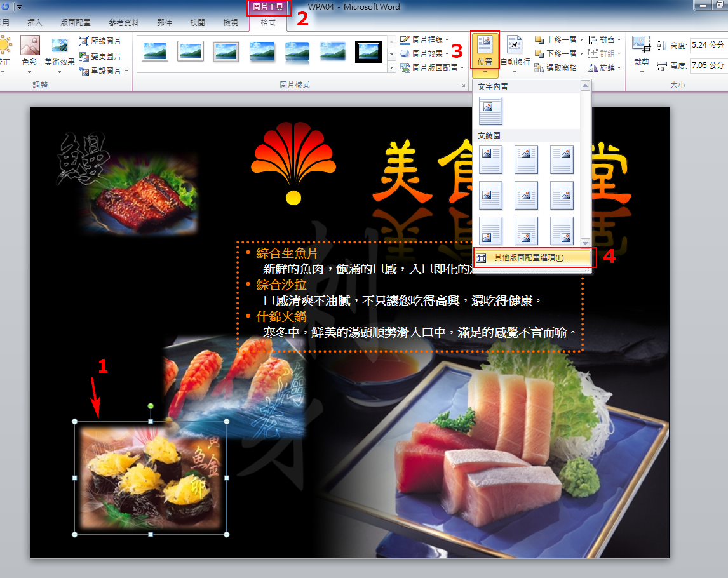Click 重設圖片 reset picture

(100, 71)
